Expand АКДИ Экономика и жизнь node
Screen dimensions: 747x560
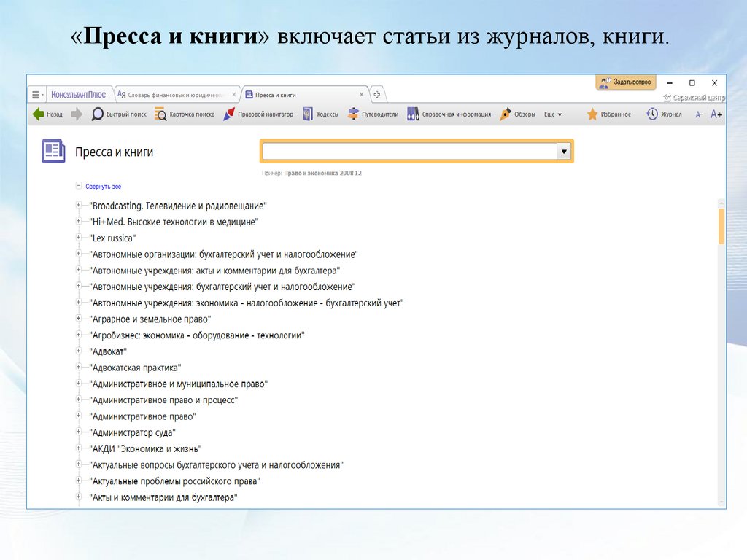79,448
